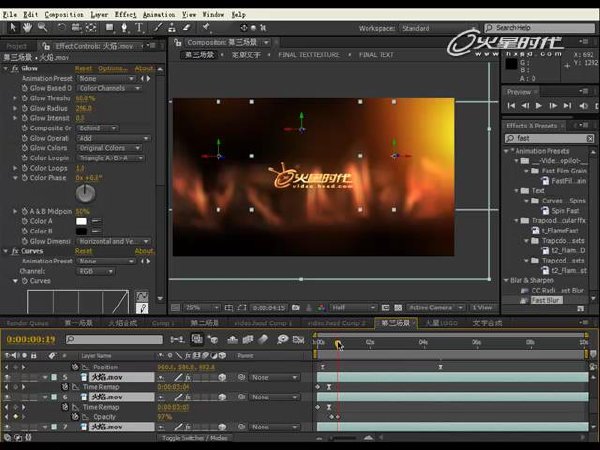The width and height of the screenshot is (600, 450).
Task: Open the Curves Channel RGB dropdown
Action: tap(96, 271)
